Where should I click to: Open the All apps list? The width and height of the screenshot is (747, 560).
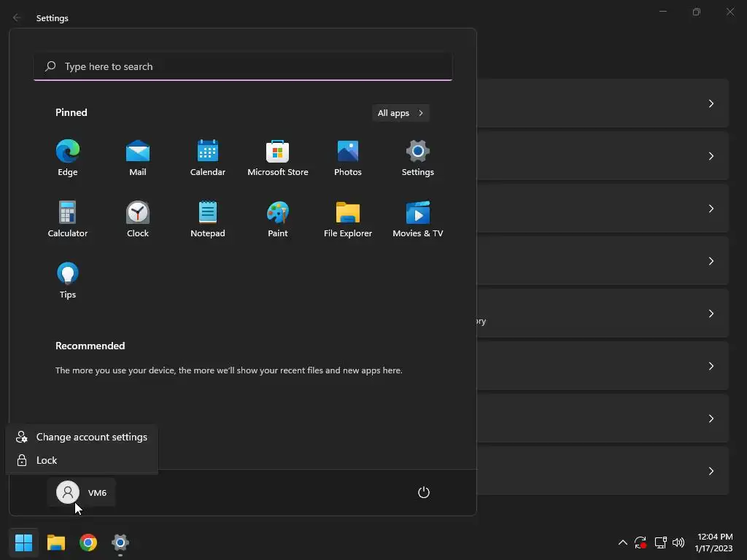pyautogui.click(x=400, y=113)
